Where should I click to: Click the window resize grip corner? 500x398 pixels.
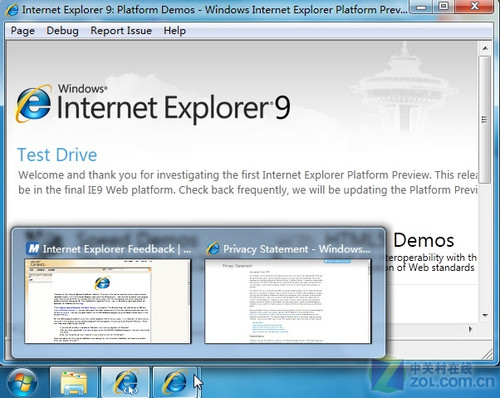coord(488,354)
